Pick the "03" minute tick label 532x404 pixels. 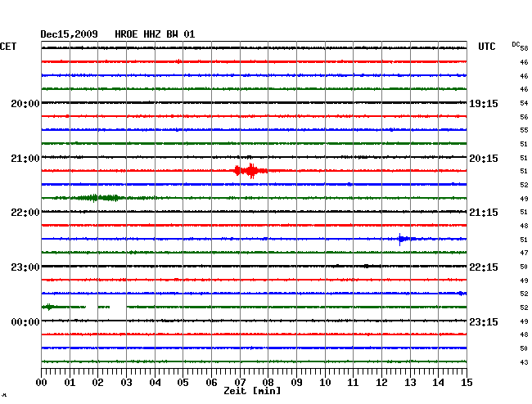click(x=126, y=382)
